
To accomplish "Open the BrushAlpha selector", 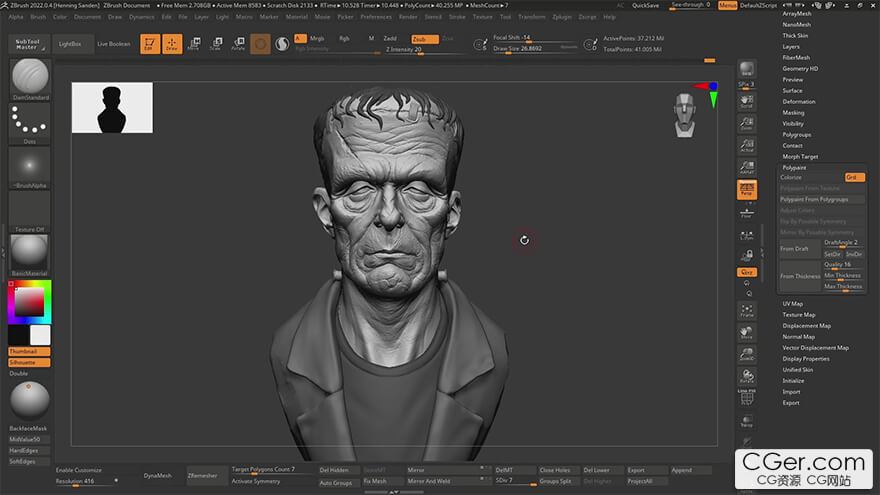I will (x=30, y=165).
